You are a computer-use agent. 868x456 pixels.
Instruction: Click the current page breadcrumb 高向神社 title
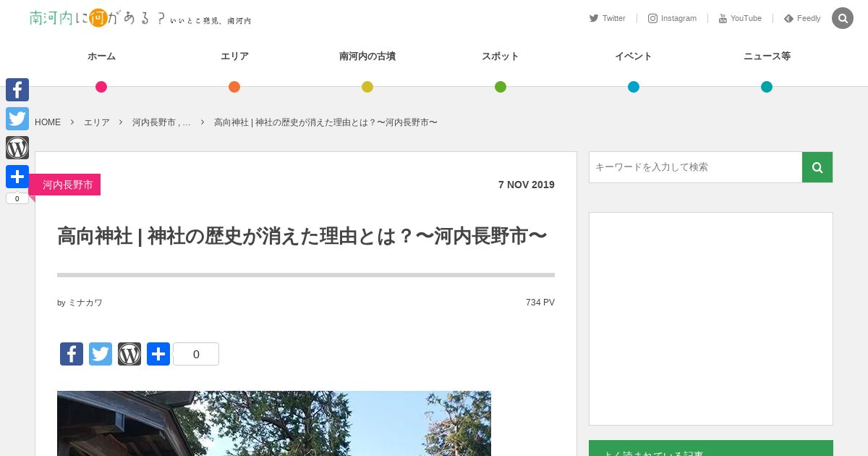tap(325, 122)
